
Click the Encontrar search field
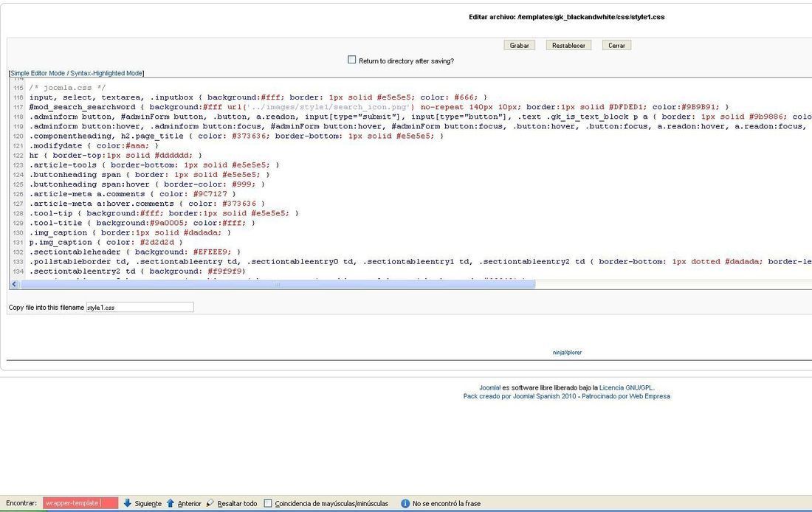80,503
